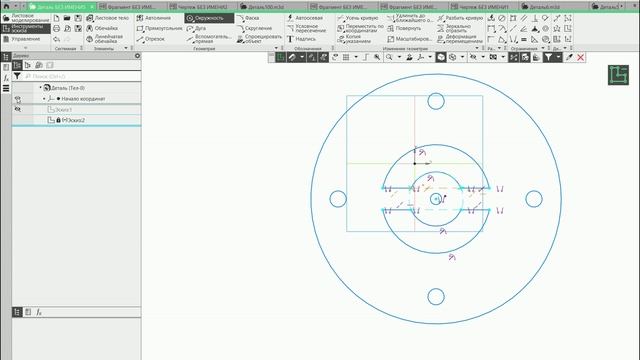The image size is (640, 360).
Task: Select the Повернуть (rotate) tool
Action: (x=404, y=29)
